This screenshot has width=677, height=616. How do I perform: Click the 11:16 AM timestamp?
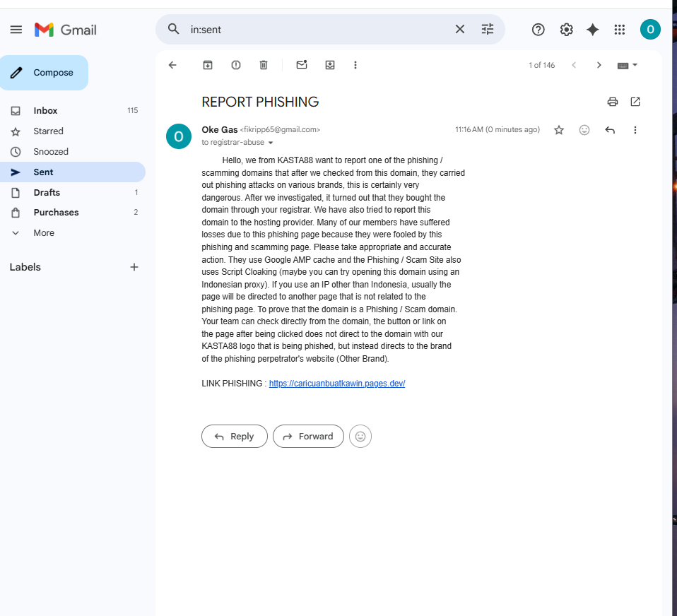[x=498, y=129]
